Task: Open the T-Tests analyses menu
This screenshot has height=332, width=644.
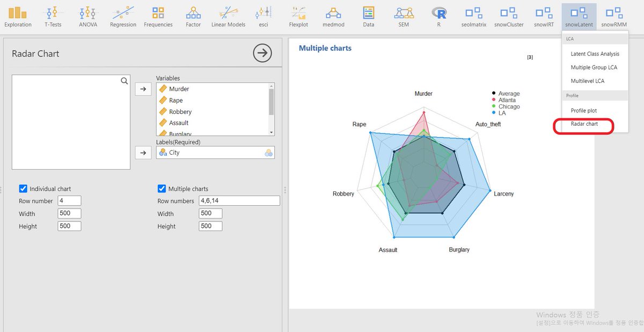Action: [x=53, y=17]
